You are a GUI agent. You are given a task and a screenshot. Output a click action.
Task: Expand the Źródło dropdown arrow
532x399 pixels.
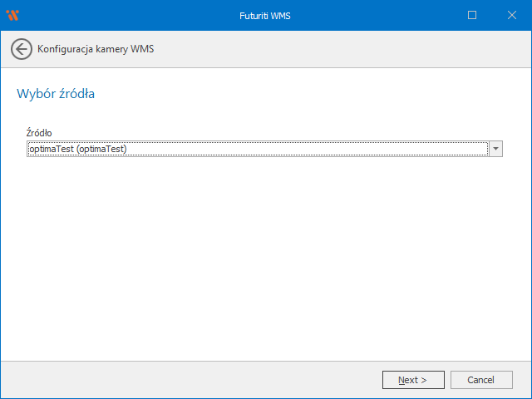pyautogui.click(x=495, y=149)
